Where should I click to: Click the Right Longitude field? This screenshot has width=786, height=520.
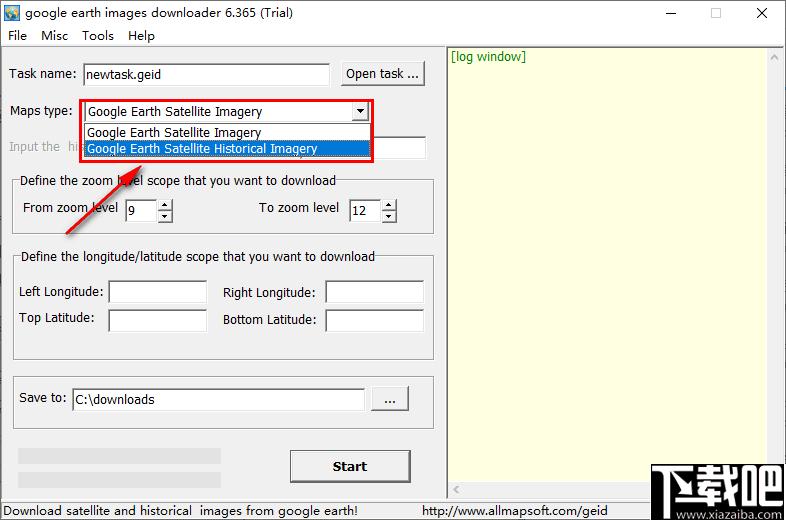[374, 292]
